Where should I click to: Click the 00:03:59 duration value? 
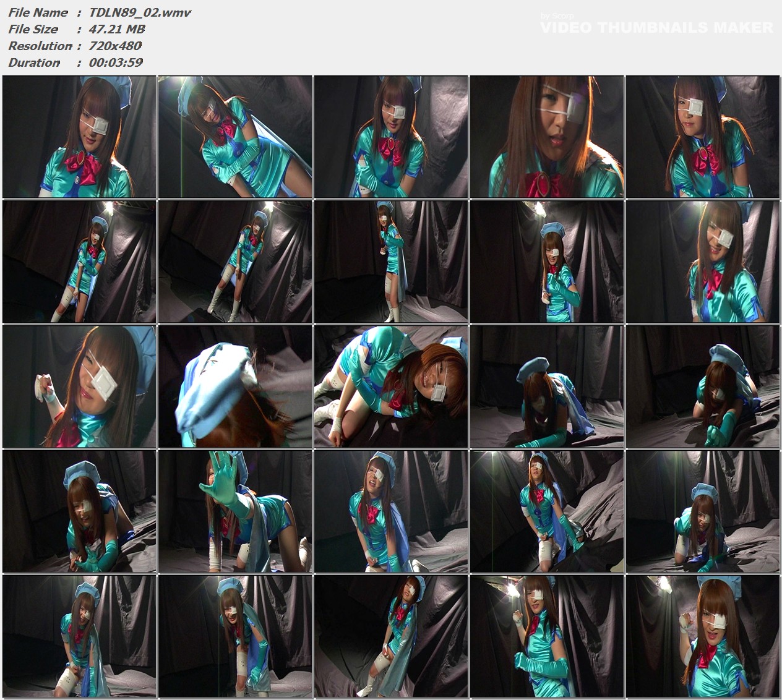[116, 62]
